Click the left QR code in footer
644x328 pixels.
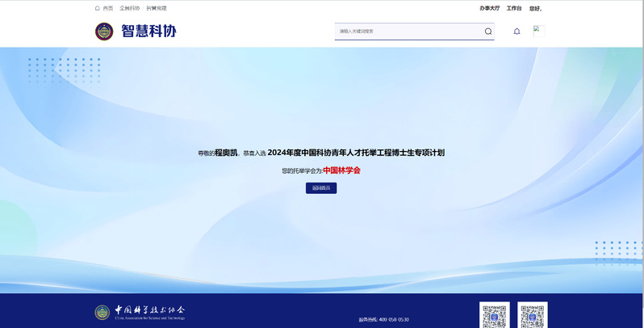(495, 316)
